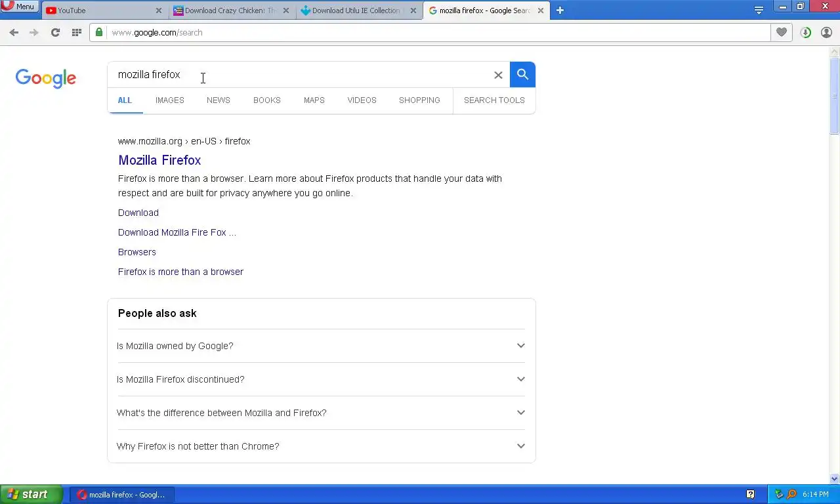This screenshot has width=840, height=504.
Task: Add a new tab with plus button
Action: [x=560, y=10]
